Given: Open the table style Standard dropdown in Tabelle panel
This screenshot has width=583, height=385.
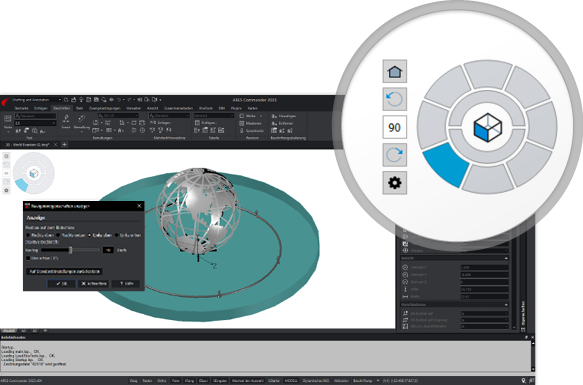Looking at the screenshot, I should [213, 116].
